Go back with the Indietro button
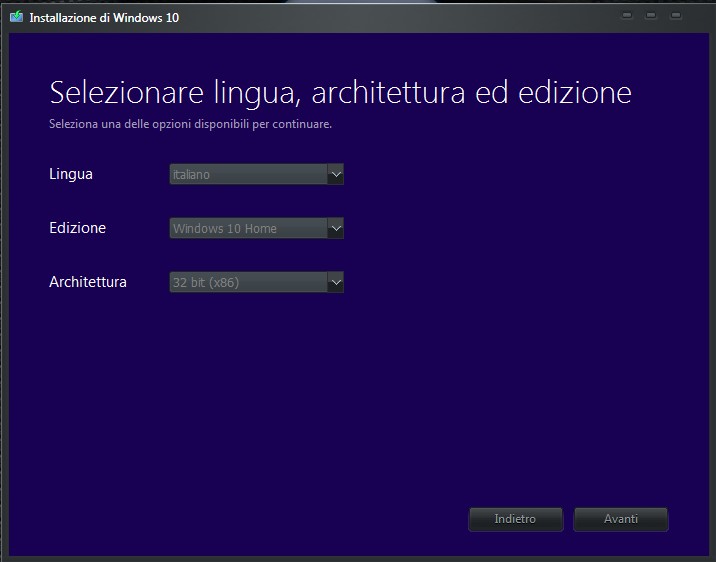Image resolution: width=716 pixels, height=562 pixels. [516, 519]
